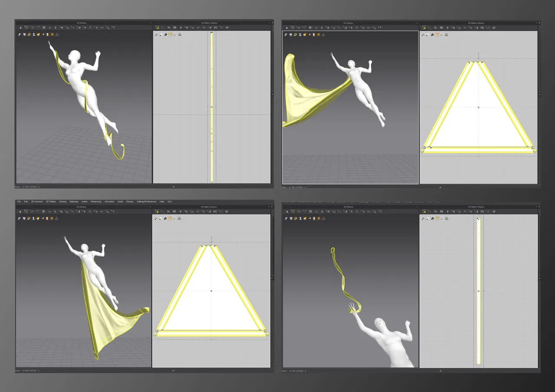This screenshot has width=555, height=392.
Task: Click the T-shirt icon ending the top-left 2D toolbar
Action: [x=227, y=27]
